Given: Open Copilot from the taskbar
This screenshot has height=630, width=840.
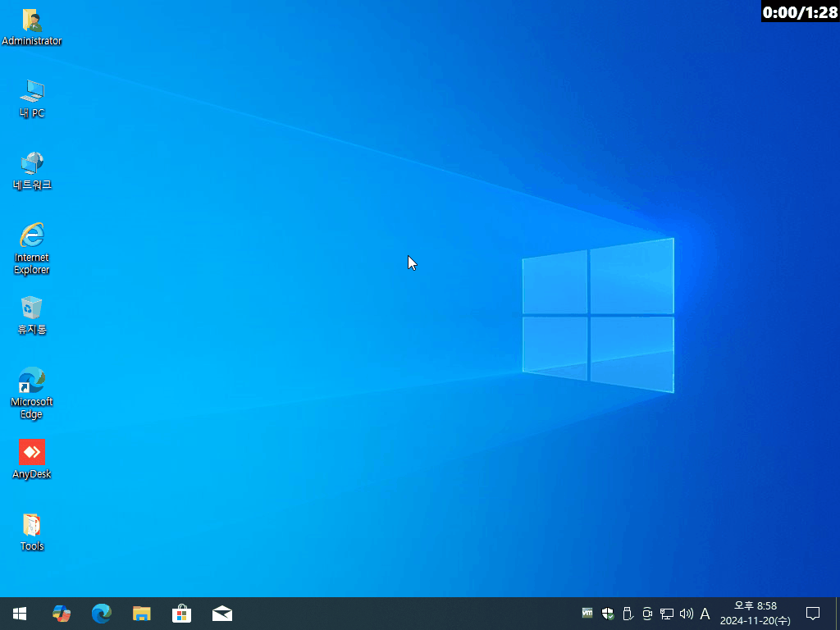Looking at the screenshot, I should [61, 614].
